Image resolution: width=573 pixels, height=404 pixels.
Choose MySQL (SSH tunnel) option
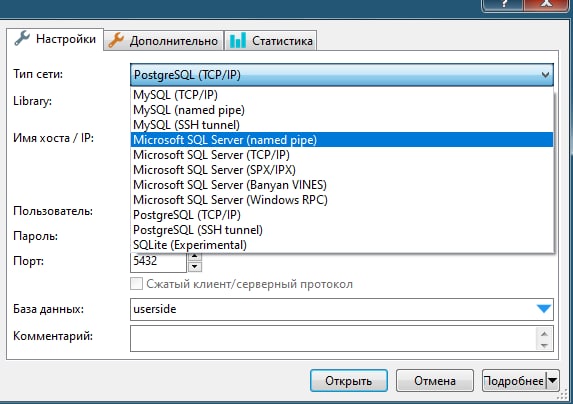click(x=342, y=125)
